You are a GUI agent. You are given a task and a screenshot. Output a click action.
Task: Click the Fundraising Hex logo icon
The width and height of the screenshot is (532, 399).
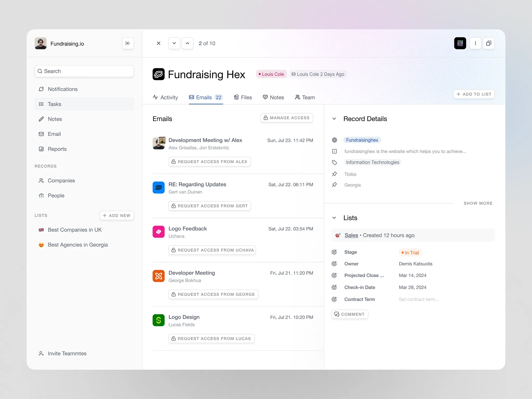point(158,74)
